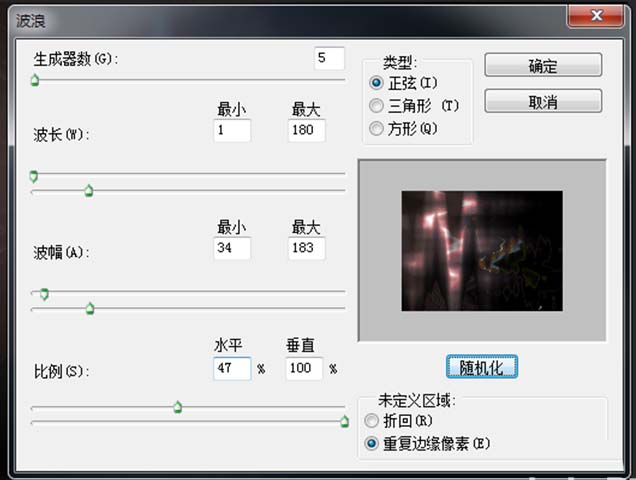This screenshot has height=480, width=636.
Task: Click the 波长 minimum slider handle
Action: click(x=34, y=176)
